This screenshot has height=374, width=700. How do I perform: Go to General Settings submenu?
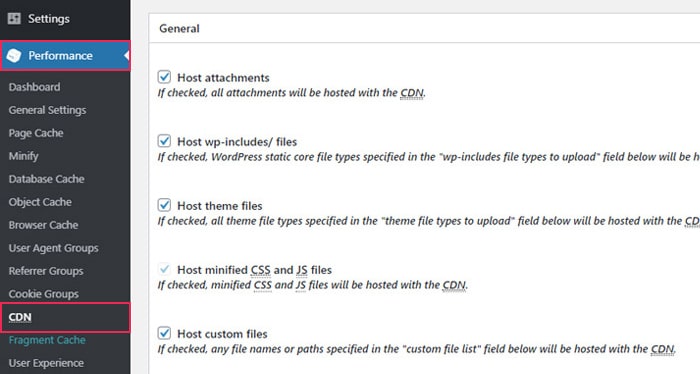(x=47, y=110)
